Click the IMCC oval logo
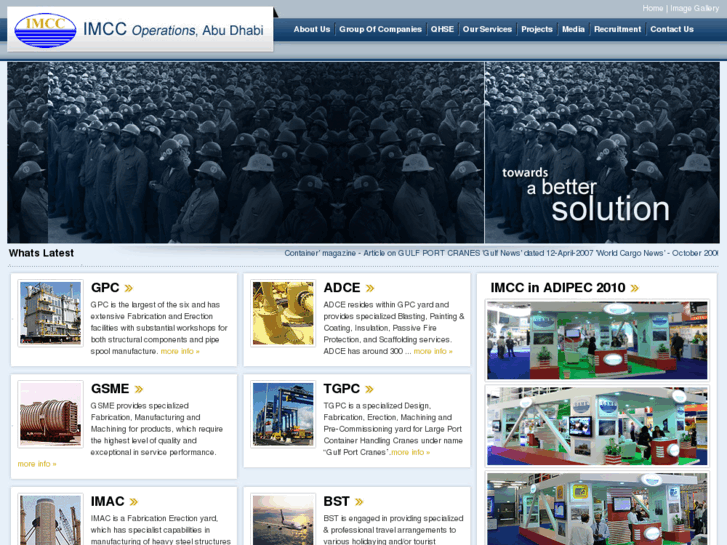The width and height of the screenshot is (727, 545). [45, 31]
